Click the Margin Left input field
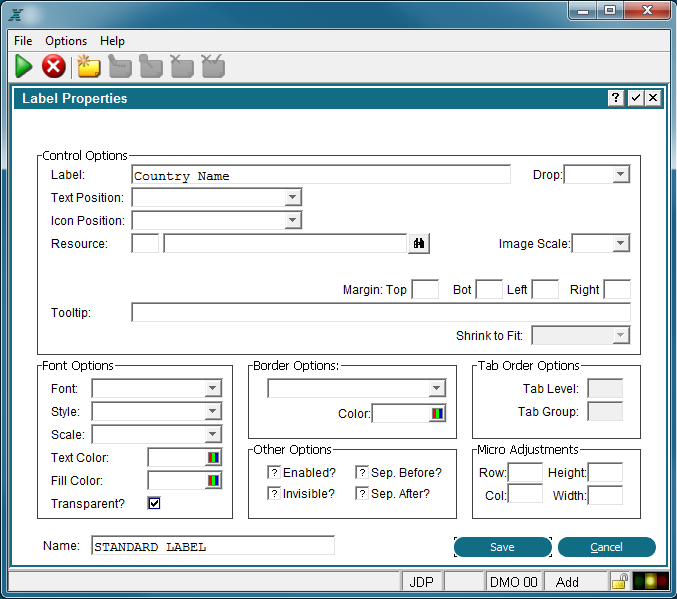This screenshot has width=677, height=599. (545, 289)
